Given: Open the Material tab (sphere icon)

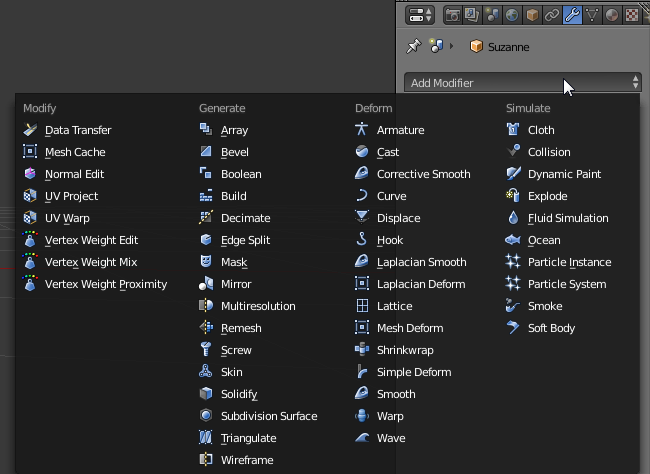Looking at the screenshot, I should click(611, 15).
